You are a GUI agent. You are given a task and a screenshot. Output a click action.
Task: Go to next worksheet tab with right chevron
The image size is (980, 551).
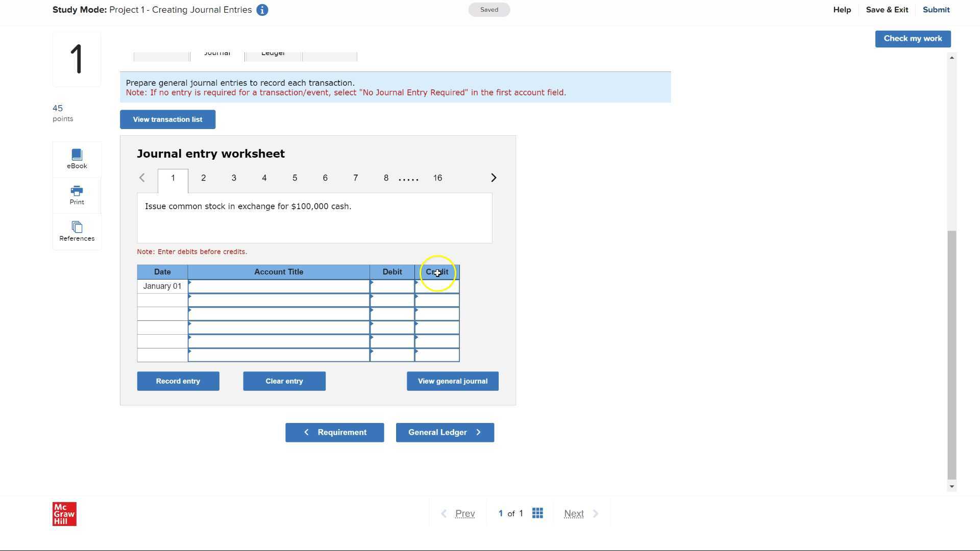coord(493,178)
